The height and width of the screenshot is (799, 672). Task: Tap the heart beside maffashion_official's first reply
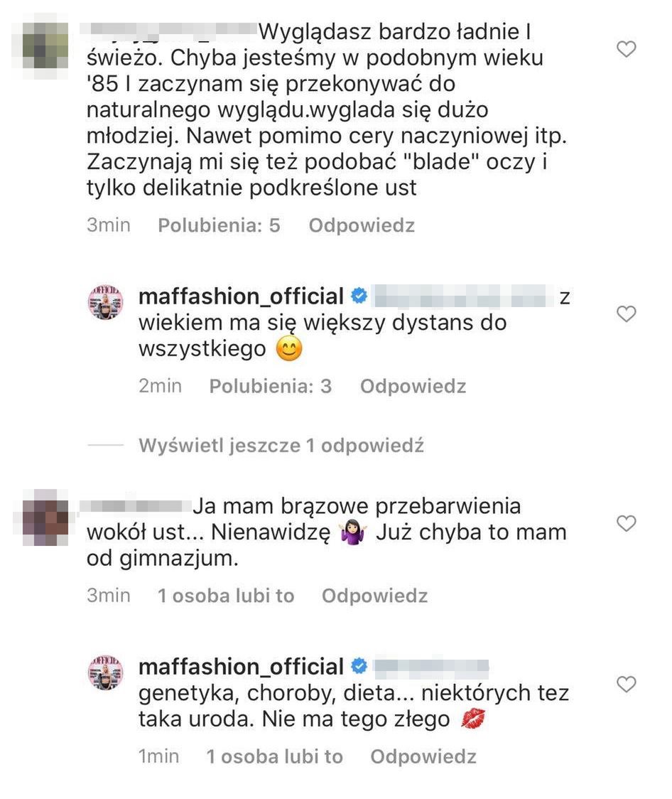(x=626, y=313)
